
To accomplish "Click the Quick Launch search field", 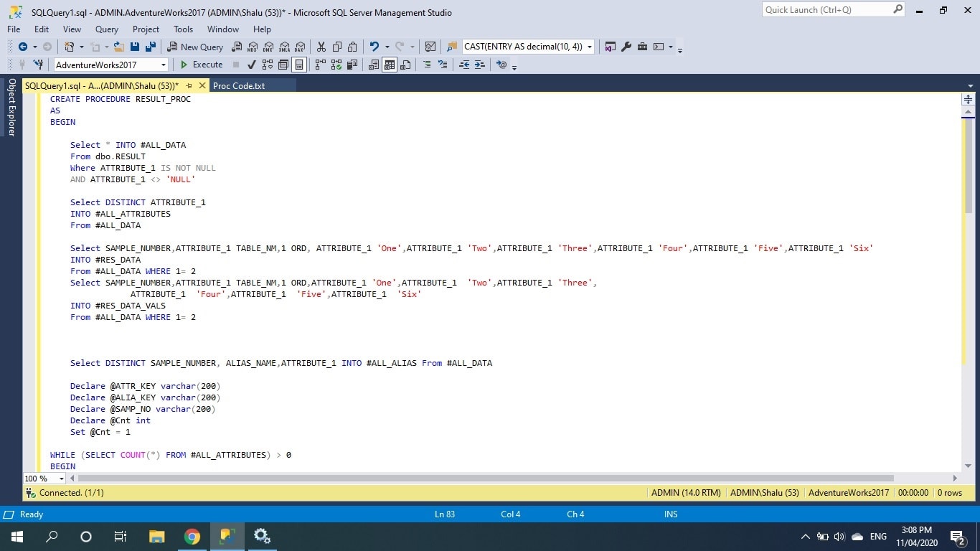I will pos(825,10).
